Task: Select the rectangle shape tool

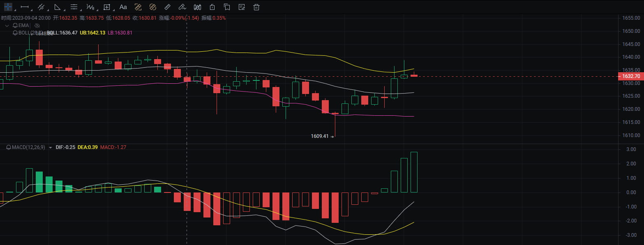Action: click(106, 7)
